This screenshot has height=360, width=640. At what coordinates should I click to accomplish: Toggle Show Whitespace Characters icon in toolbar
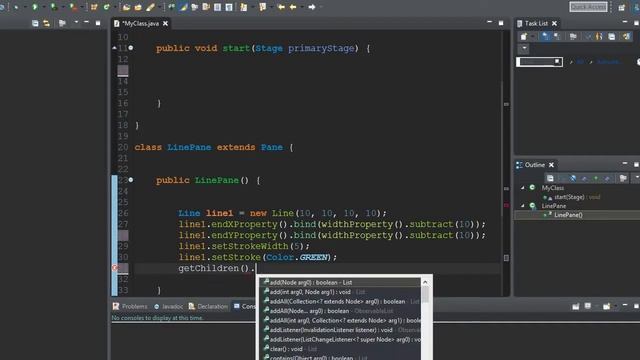pos(229,7)
